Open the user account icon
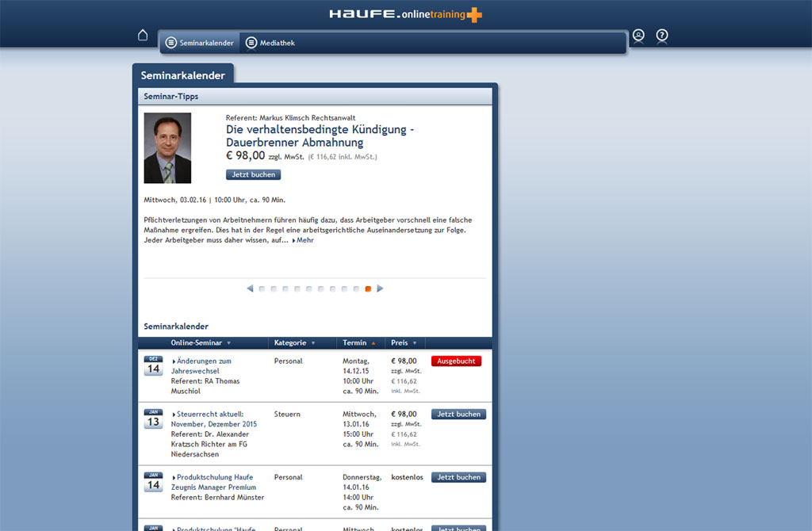Image resolution: width=812 pixels, height=531 pixels. [x=638, y=35]
